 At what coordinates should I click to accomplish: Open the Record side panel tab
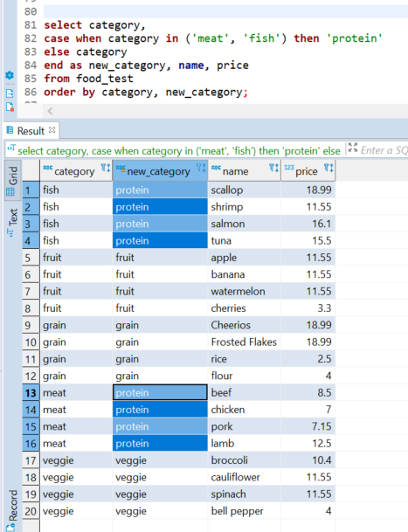[12, 509]
